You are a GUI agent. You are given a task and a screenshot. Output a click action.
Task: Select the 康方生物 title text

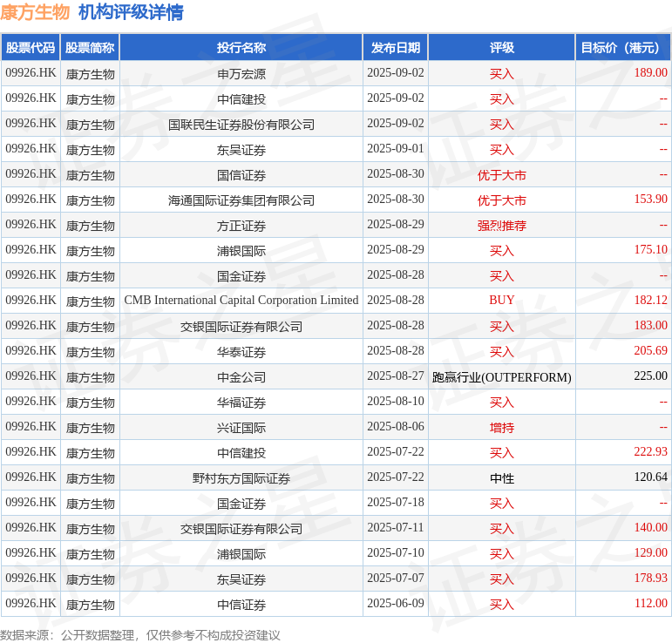tap(35, 12)
